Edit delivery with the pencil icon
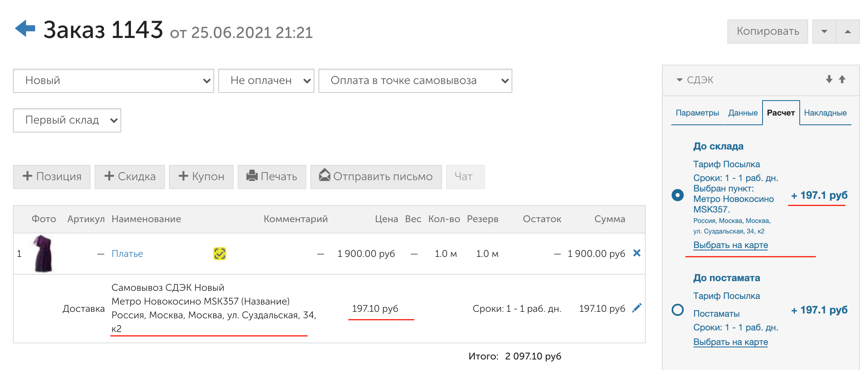 (636, 308)
